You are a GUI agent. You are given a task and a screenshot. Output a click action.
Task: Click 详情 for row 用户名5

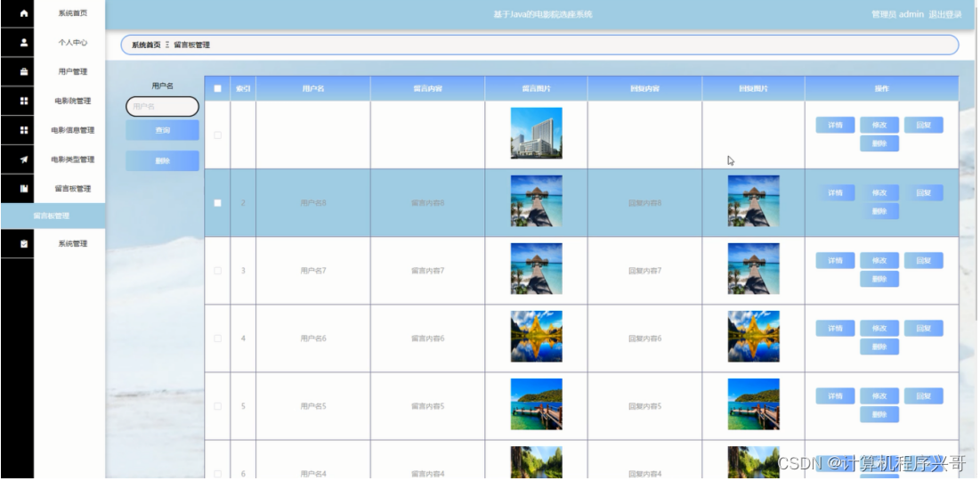point(835,395)
